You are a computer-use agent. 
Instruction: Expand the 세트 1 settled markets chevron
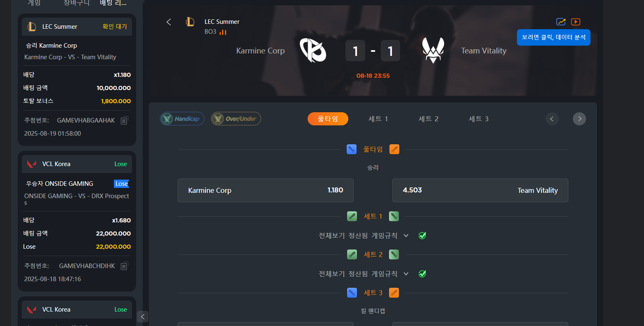pyautogui.click(x=406, y=236)
